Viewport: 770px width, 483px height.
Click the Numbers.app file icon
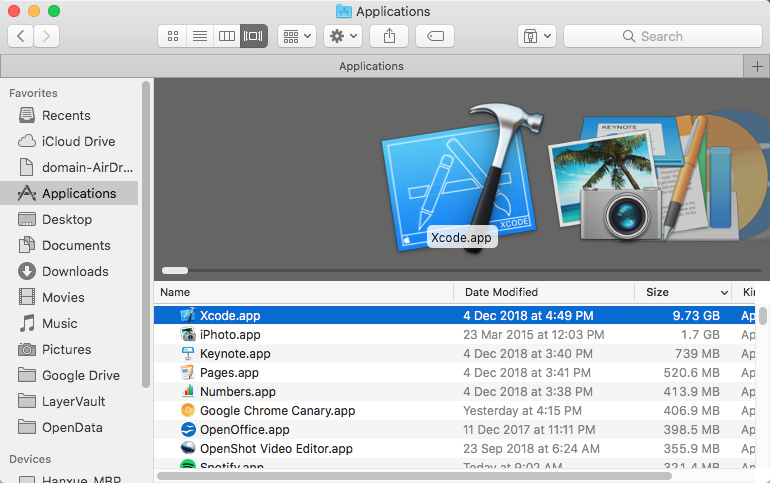(x=188, y=392)
